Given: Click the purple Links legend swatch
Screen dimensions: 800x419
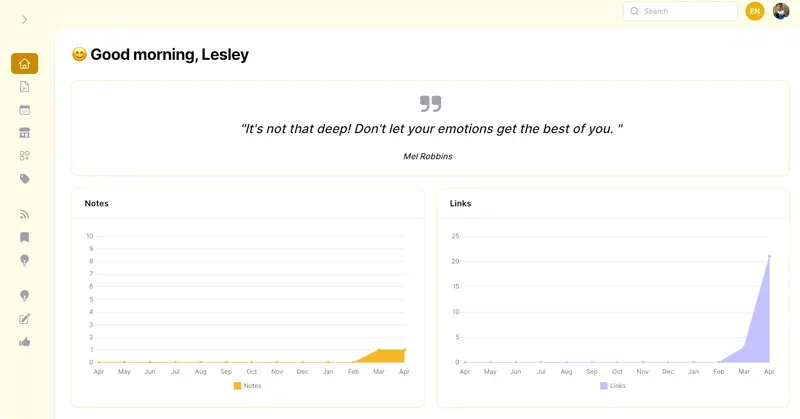Looking at the screenshot, I should pyautogui.click(x=604, y=385).
